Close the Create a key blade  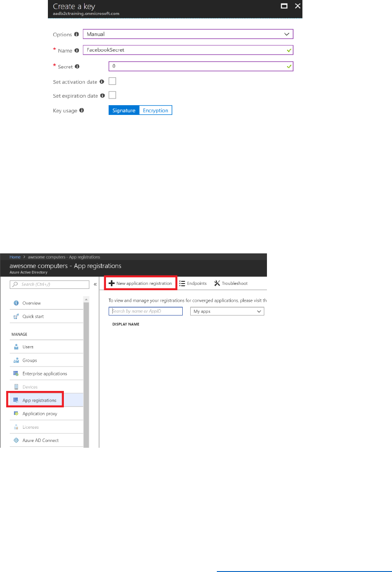pos(298,6)
